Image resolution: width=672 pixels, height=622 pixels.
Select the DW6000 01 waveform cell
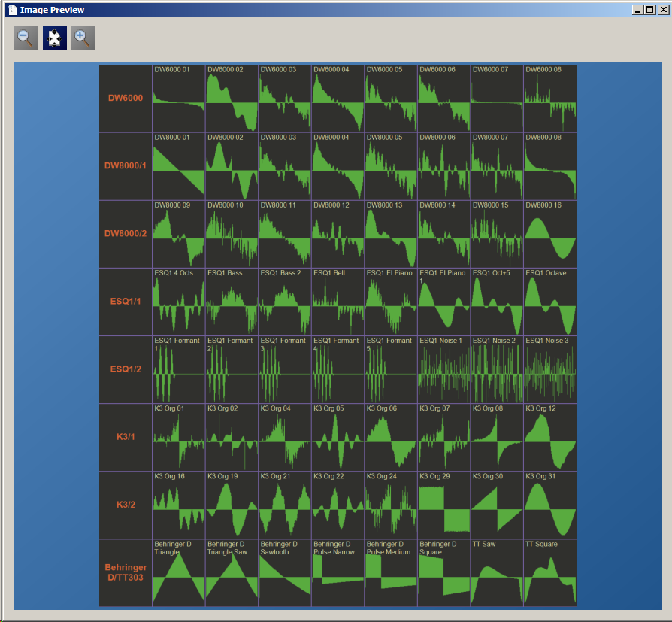tap(179, 99)
